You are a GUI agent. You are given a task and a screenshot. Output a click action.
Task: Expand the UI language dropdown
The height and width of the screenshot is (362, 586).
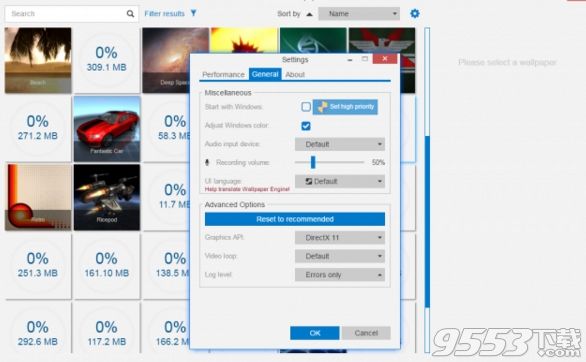(x=340, y=182)
